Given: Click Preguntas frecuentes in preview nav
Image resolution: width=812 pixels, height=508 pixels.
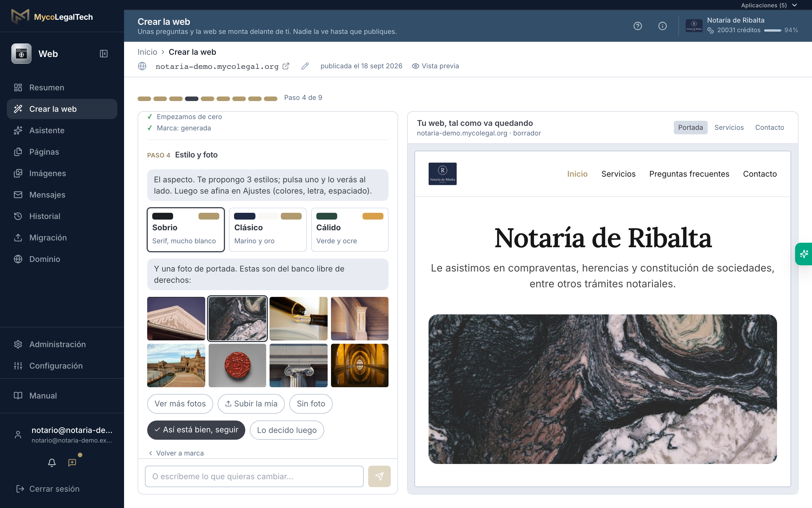Looking at the screenshot, I should [689, 174].
